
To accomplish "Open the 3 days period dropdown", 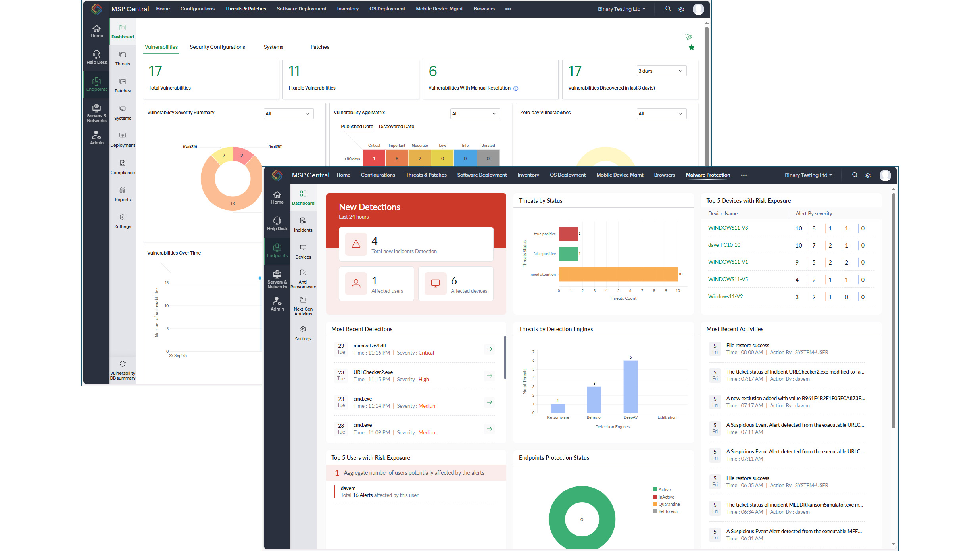I will point(661,71).
